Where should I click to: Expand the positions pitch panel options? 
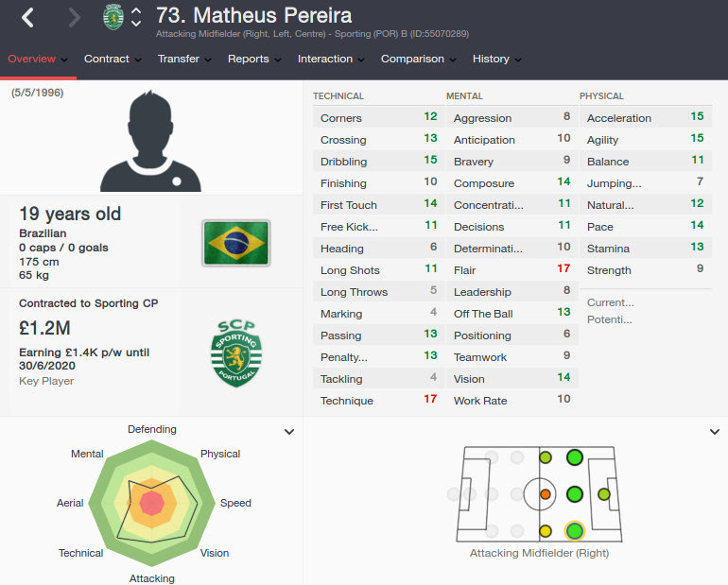(714, 432)
